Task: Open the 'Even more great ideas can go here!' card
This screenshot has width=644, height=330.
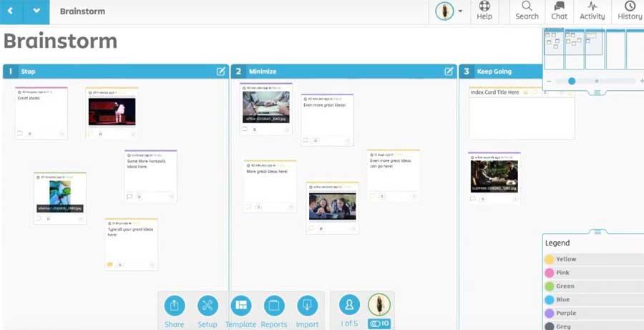Action: [x=394, y=175]
